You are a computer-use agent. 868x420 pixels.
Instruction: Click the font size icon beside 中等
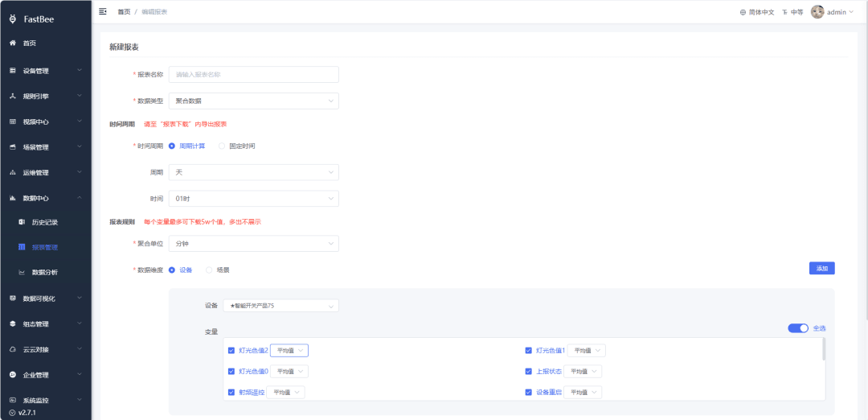784,12
